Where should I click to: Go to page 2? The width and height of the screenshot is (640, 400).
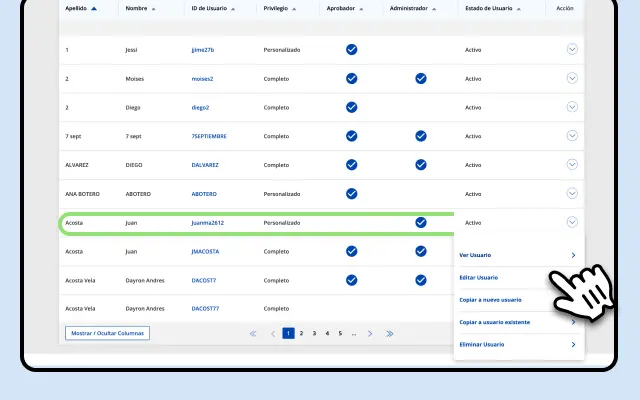301,333
